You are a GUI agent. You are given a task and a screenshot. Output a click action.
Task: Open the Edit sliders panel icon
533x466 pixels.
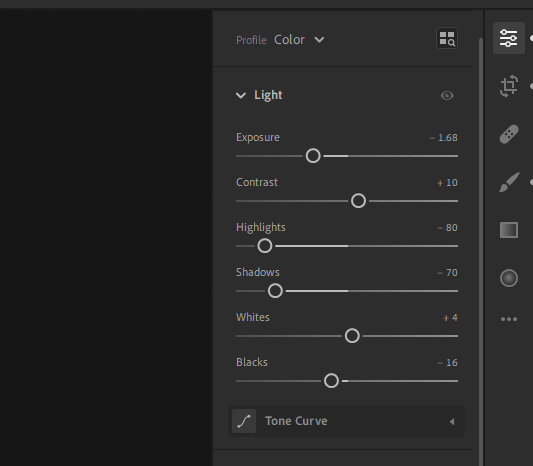pyautogui.click(x=509, y=38)
